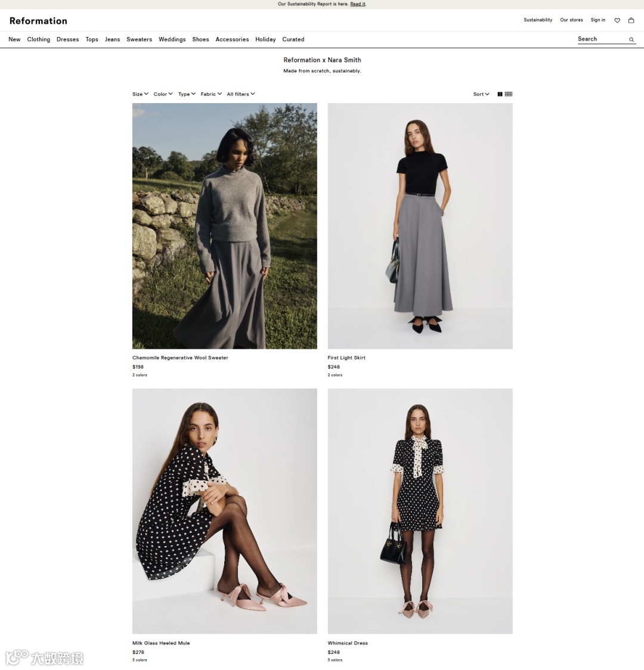
Task: Follow the Read it sustainability link
Action: [358, 4]
